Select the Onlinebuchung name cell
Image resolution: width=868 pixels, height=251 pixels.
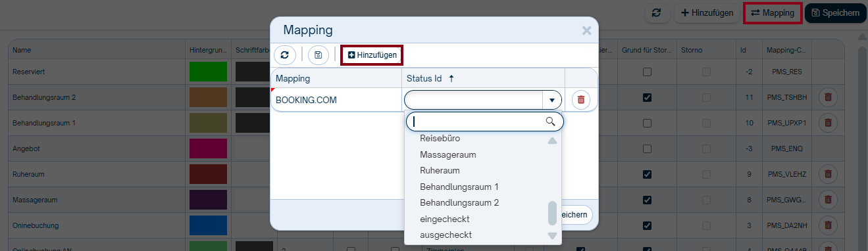point(97,225)
